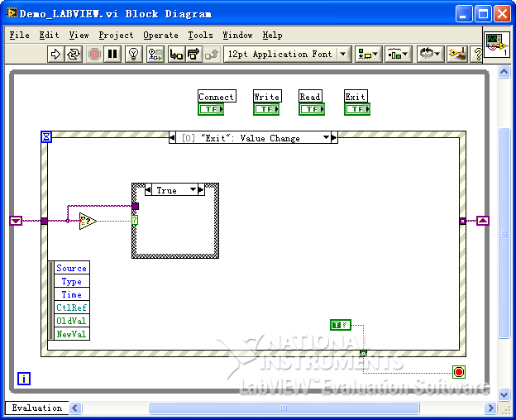
Task: Open the Operate menu
Action: [x=161, y=36]
